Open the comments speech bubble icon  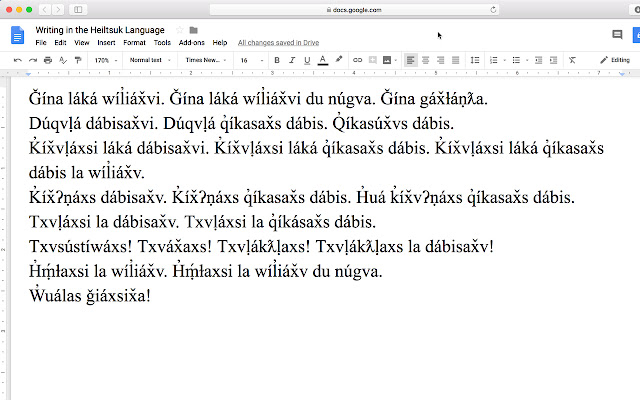coord(617,35)
